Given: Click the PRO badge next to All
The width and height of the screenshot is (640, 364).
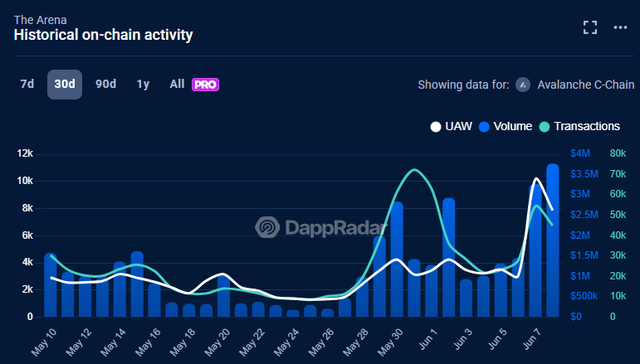Looking at the screenshot, I should pyautogui.click(x=205, y=85).
